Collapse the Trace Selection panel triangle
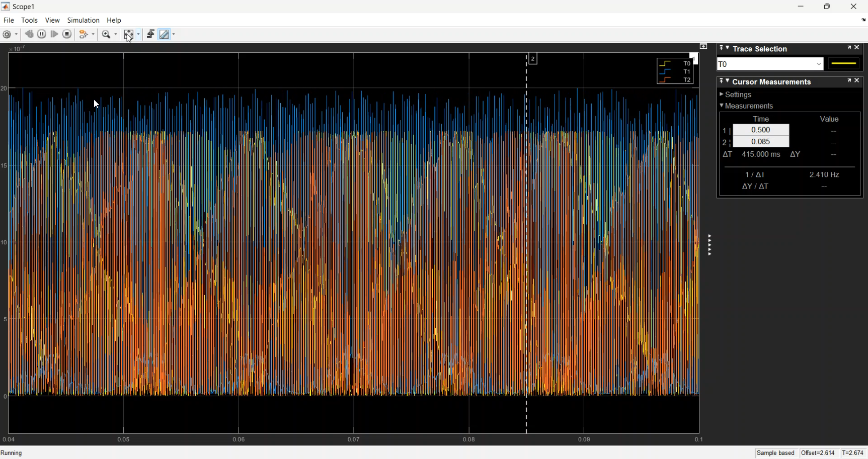Viewport: 868px width, 459px height. 728,48
